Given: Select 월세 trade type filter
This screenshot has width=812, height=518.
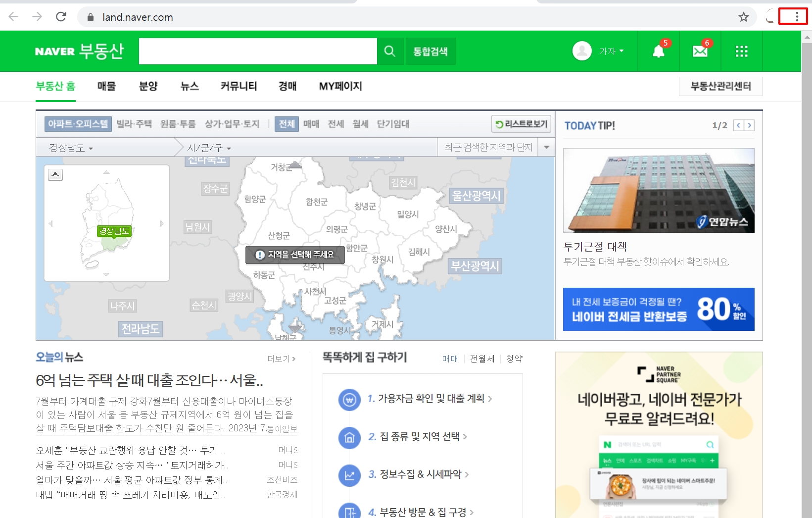Looking at the screenshot, I should tap(361, 124).
